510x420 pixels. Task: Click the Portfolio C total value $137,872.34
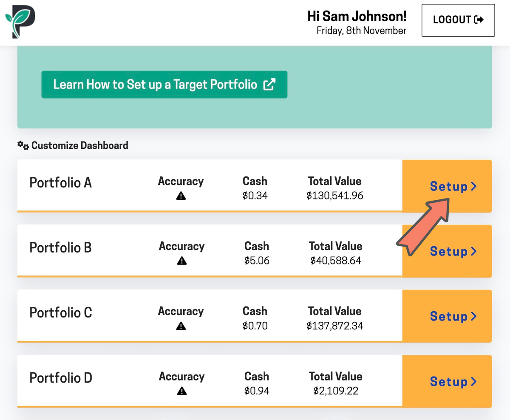point(334,326)
